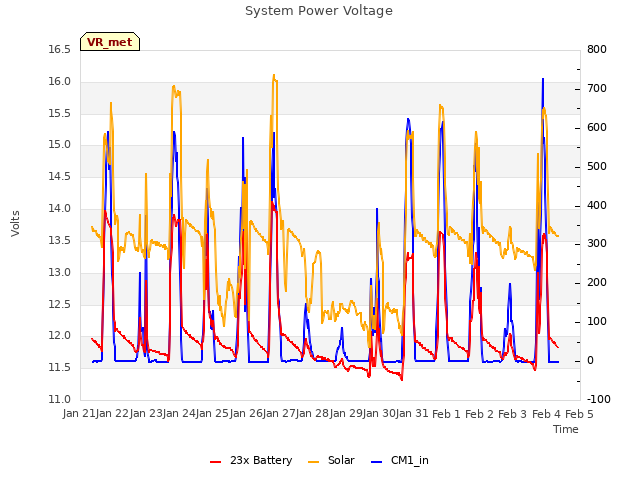Viewport: 640px width, 480px height.
Task: Click the blue CM1_in legend swatch
Action: (376, 462)
